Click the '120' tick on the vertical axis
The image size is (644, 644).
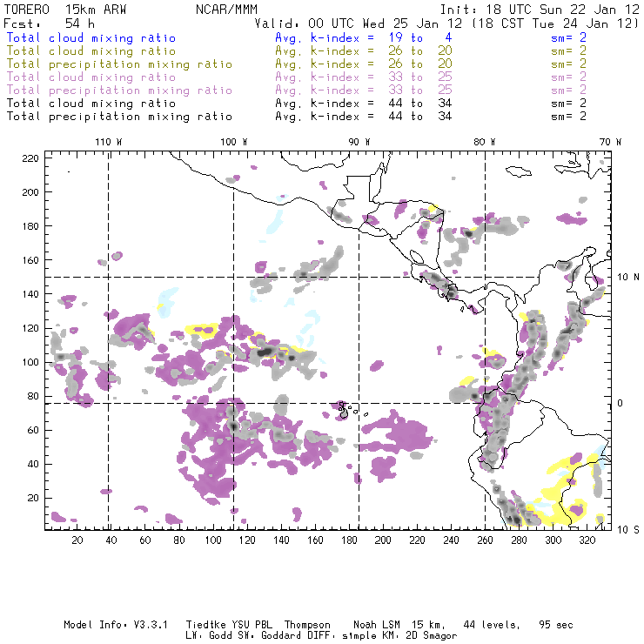tap(30, 329)
